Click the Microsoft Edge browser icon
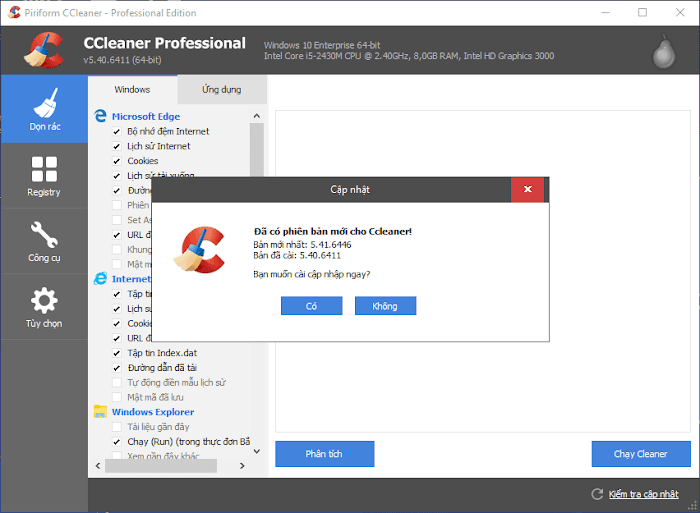The image size is (700, 513). [x=100, y=116]
